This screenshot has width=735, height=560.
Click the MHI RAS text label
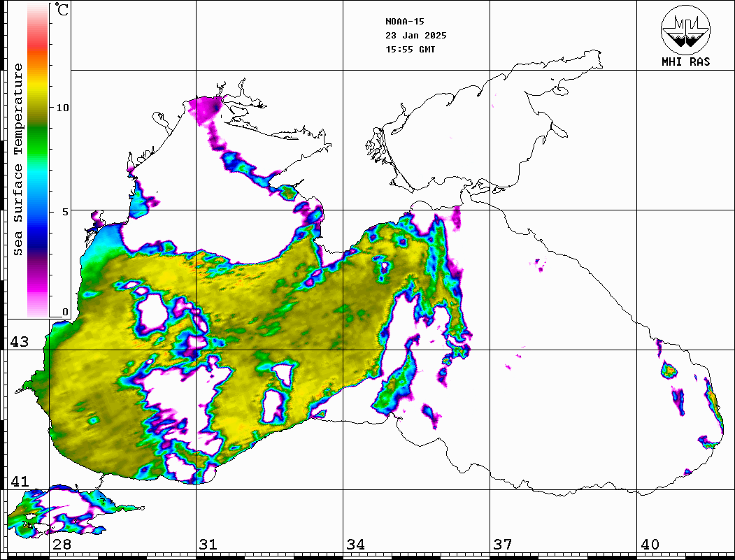click(x=685, y=62)
